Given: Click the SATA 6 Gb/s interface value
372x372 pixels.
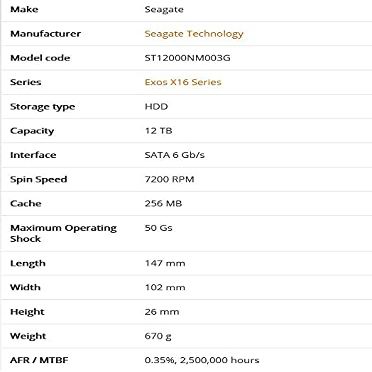Looking at the screenshot, I should point(175,155).
